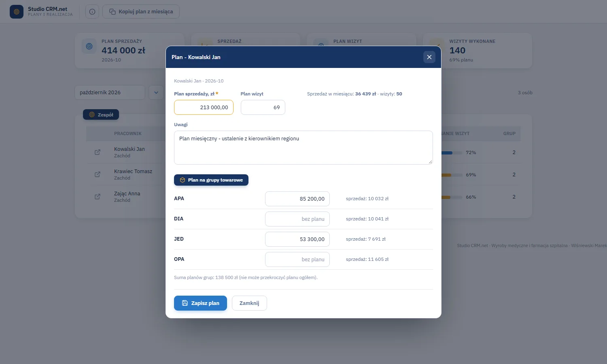Select Kowalski Jan in the employee table

[129, 149]
